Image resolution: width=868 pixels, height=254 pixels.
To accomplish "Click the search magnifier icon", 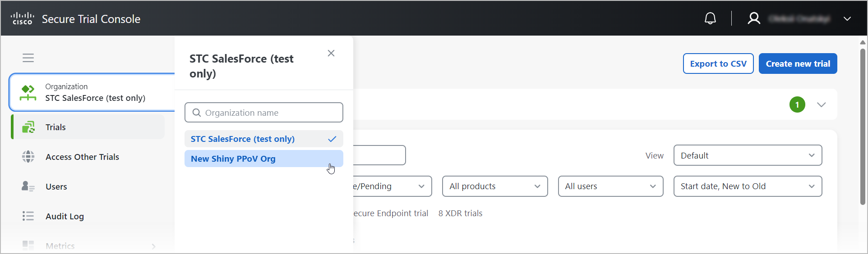I will (197, 113).
